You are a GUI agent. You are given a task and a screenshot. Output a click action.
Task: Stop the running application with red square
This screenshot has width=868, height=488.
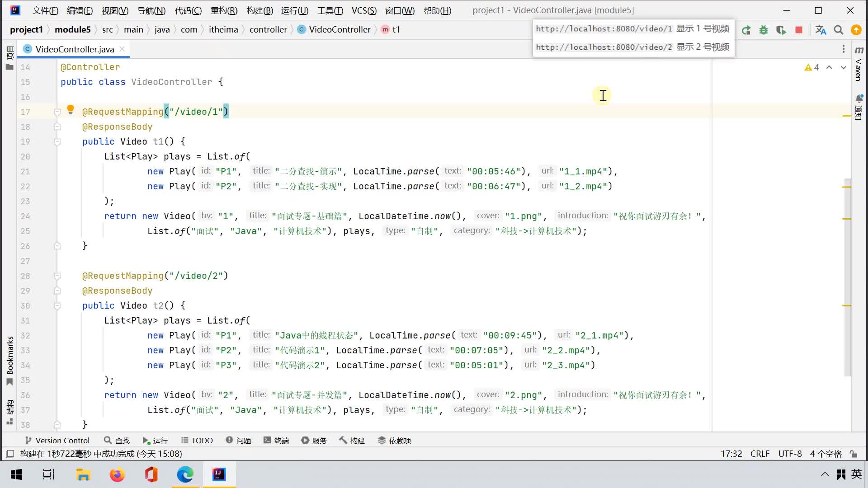pos(799,30)
